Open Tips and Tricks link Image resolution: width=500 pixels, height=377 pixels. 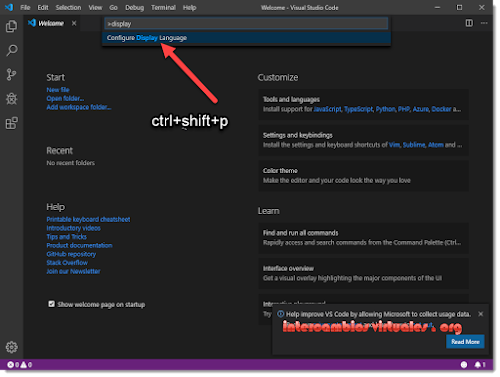(66, 237)
